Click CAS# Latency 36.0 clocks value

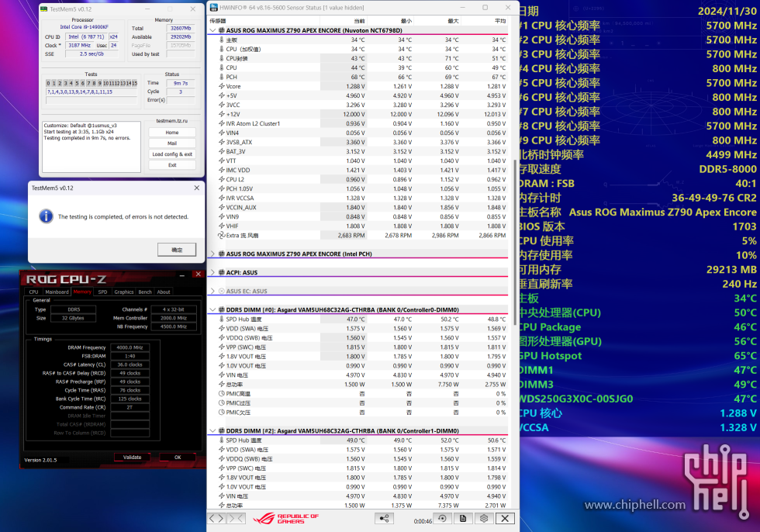[130, 364]
